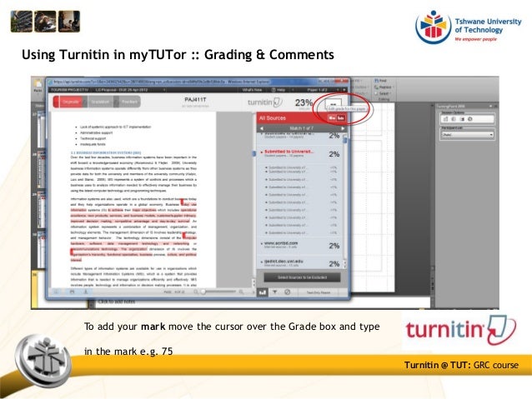Click inside the Grade box
This screenshot has height=399, width=532.
333,104
